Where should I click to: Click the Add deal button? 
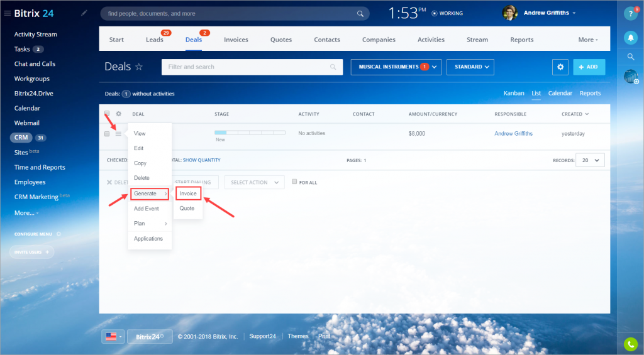589,67
